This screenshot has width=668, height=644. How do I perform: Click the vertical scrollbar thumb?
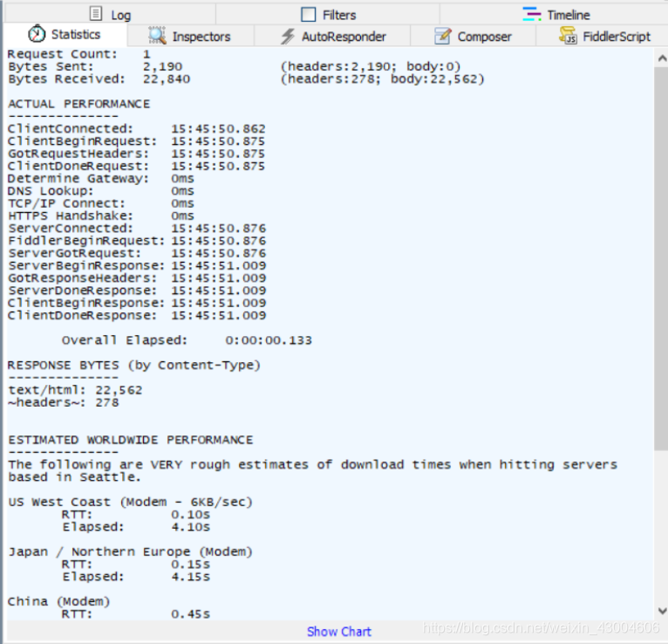[x=662, y=258]
